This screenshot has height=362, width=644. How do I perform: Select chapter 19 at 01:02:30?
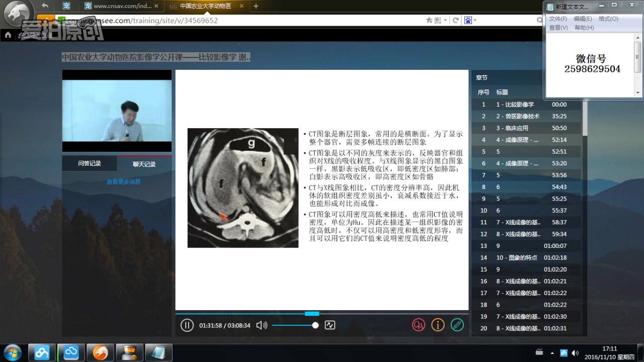[x=526, y=316]
